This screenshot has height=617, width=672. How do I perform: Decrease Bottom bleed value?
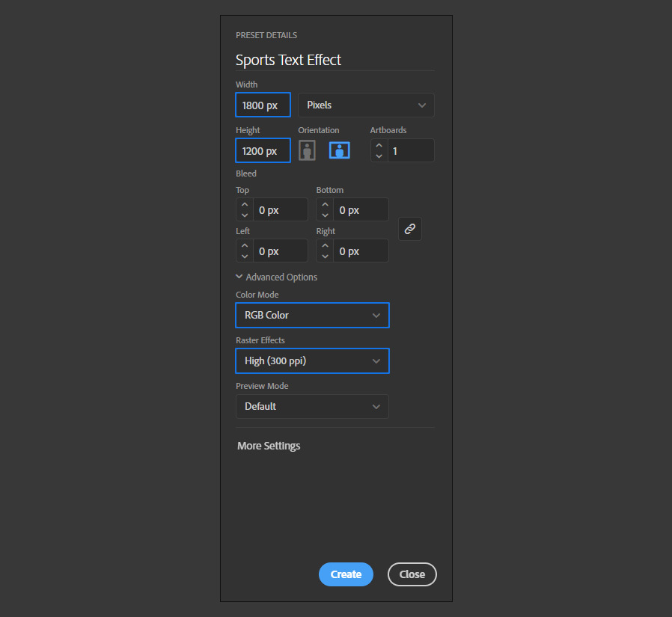click(x=325, y=215)
